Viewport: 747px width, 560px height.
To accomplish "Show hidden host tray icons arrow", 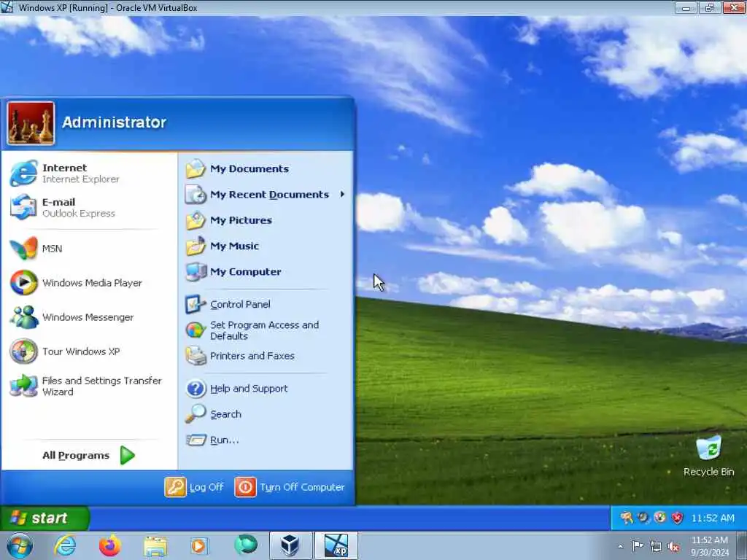I will [x=620, y=546].
